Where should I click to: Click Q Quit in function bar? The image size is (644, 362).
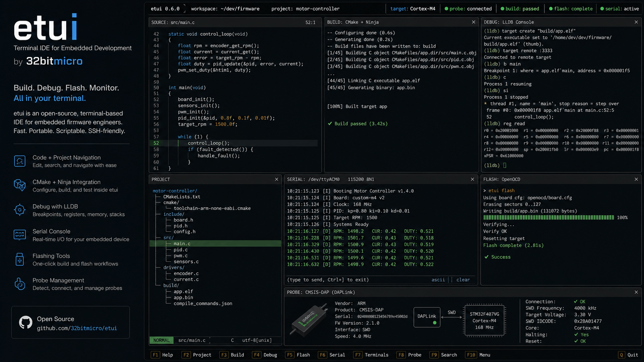[x=628, y=355]
